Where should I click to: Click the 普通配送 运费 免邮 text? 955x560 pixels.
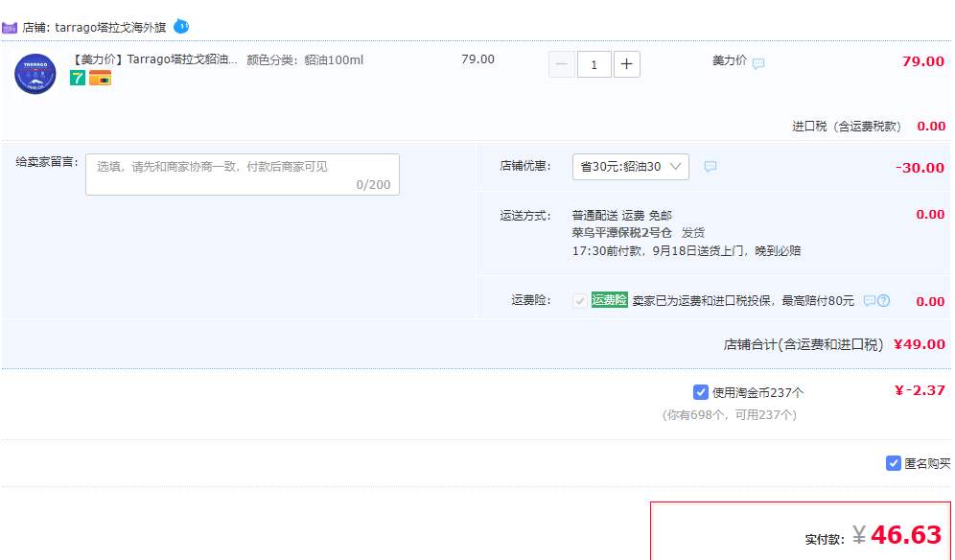[x=622, y=215]
